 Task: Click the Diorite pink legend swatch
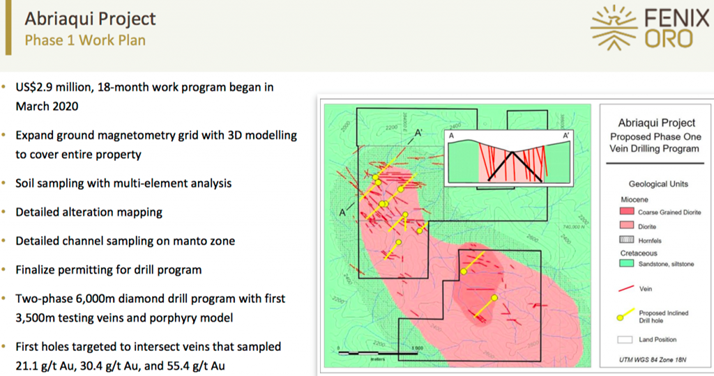[x=627, y=226]
